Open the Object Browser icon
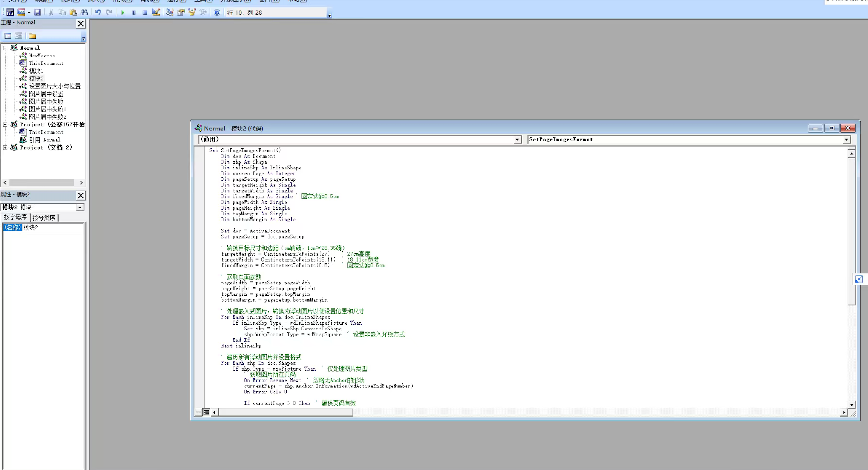The height and width of the screenshot is (470, 868). point(192,13)
